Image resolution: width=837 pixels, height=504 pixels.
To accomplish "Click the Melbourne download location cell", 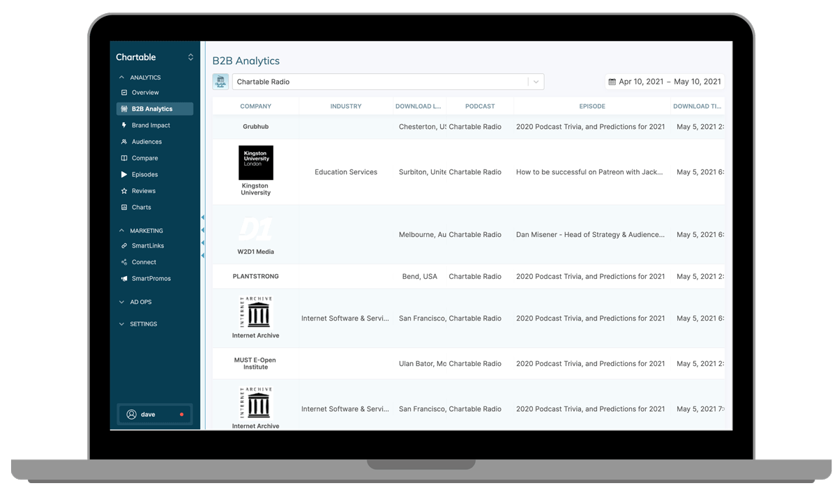I will click(x=423, y=235).
